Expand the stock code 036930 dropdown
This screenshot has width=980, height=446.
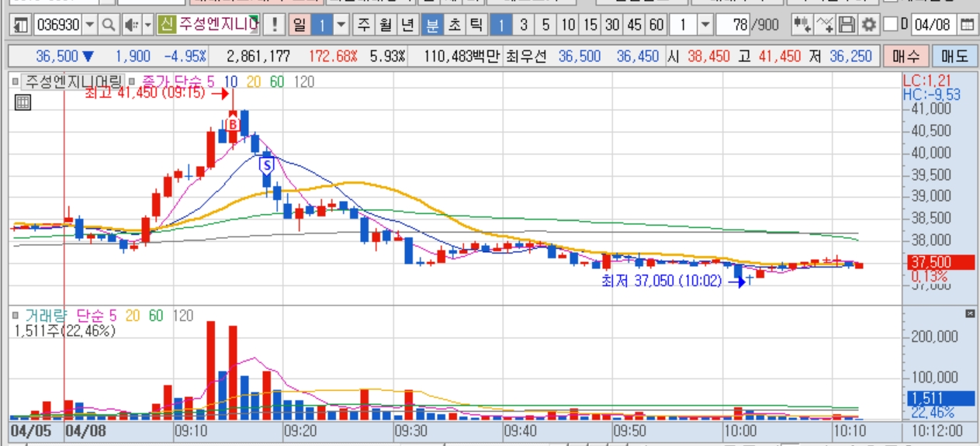point(90,25)
